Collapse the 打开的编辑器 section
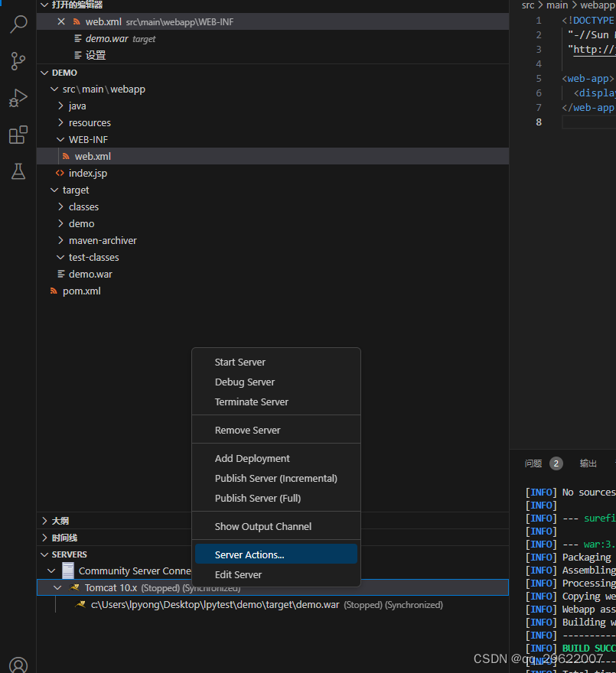The width and height of the screenshot is (616, 673). pos(44,5)
